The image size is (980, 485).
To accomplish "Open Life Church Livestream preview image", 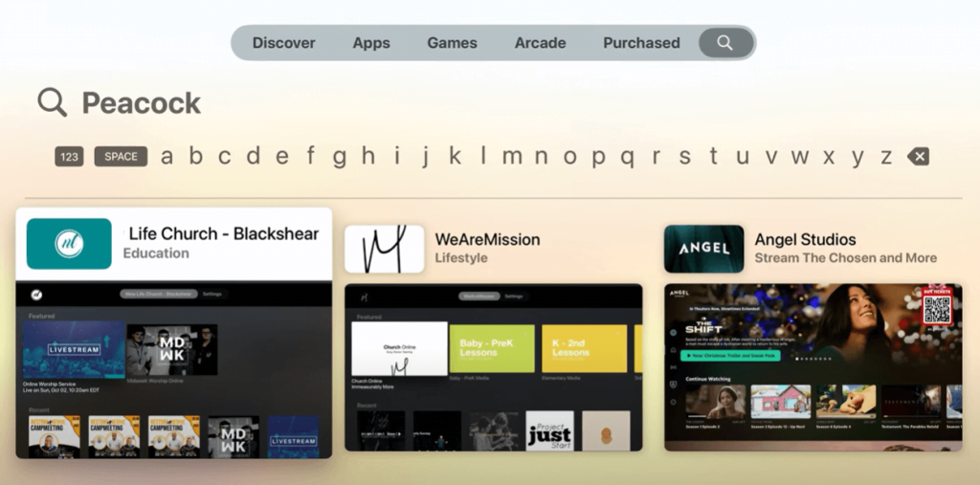I will pos(75,349).
